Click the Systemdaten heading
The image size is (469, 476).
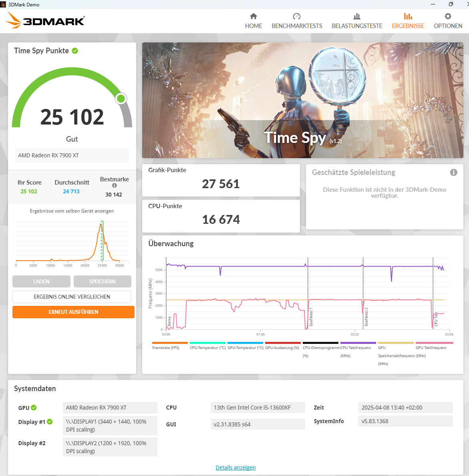pos(35,389)
